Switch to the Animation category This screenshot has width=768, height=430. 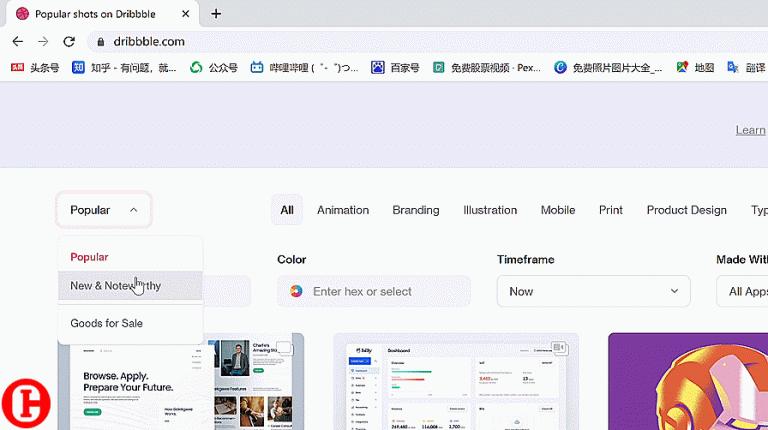(343, 210)
